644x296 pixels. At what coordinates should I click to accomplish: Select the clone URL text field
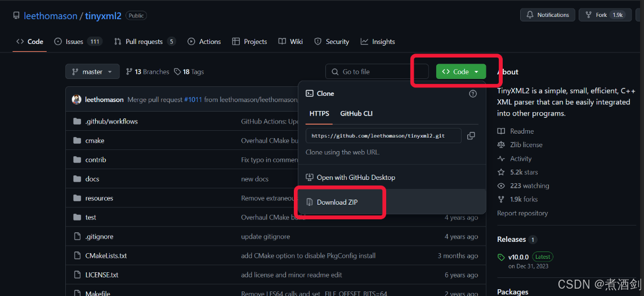383,136
